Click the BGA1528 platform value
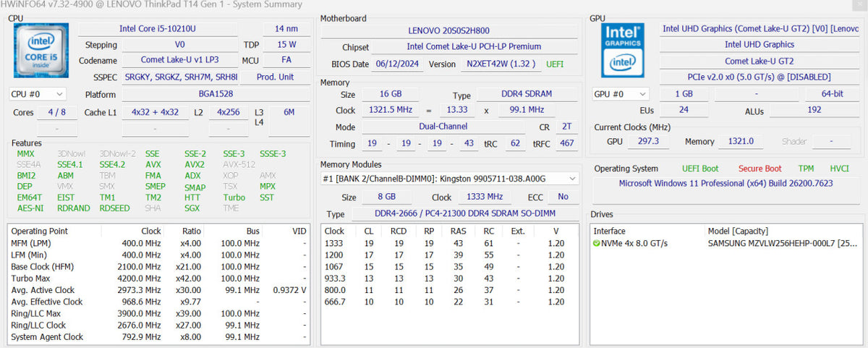Image resolution: width=868 pixels, height=348 pixels. click(215, 95)
